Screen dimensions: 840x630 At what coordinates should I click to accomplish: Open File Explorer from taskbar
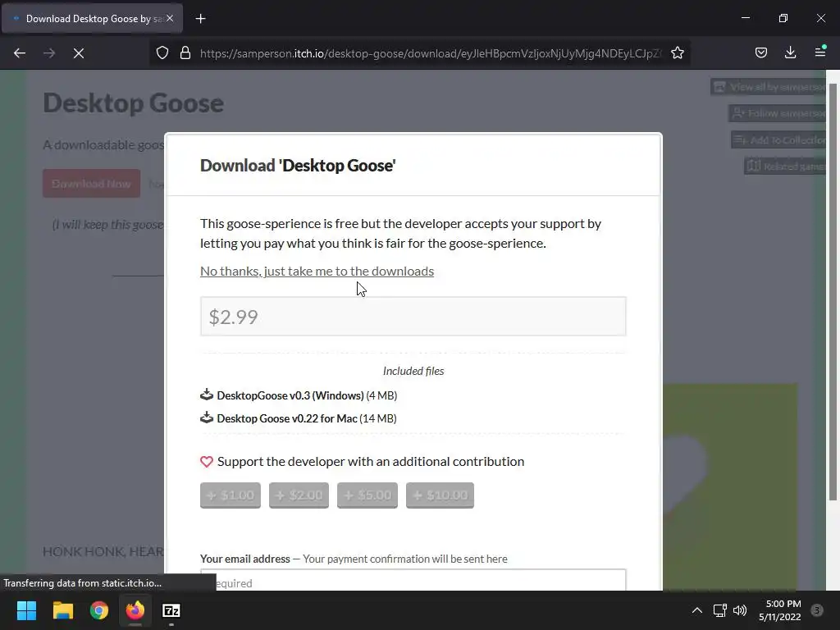[x=62, y=610]
